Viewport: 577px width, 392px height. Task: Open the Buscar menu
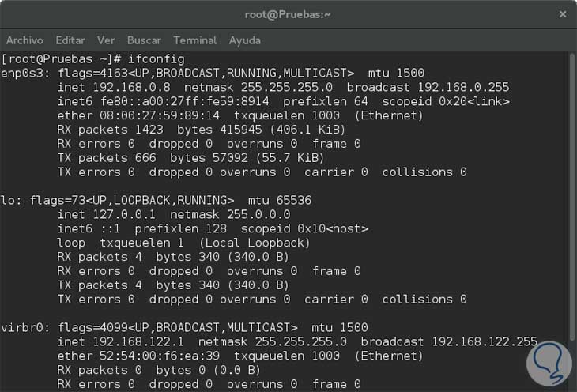pyautogui.click(x=144, y=40)
